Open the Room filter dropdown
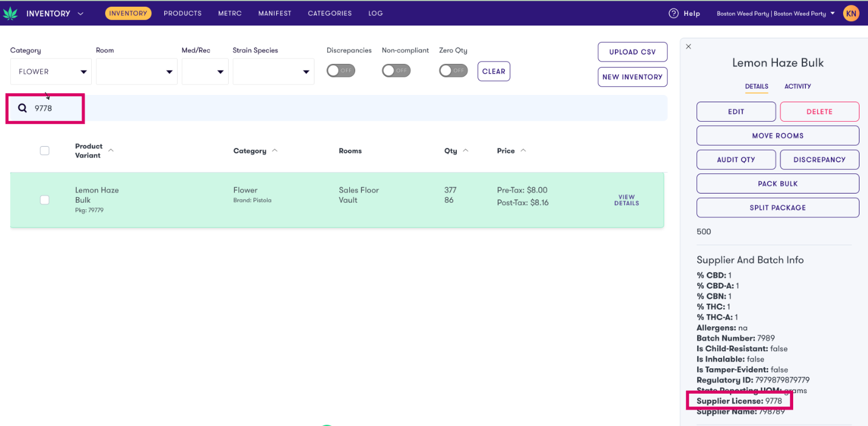 coord(137,72)
